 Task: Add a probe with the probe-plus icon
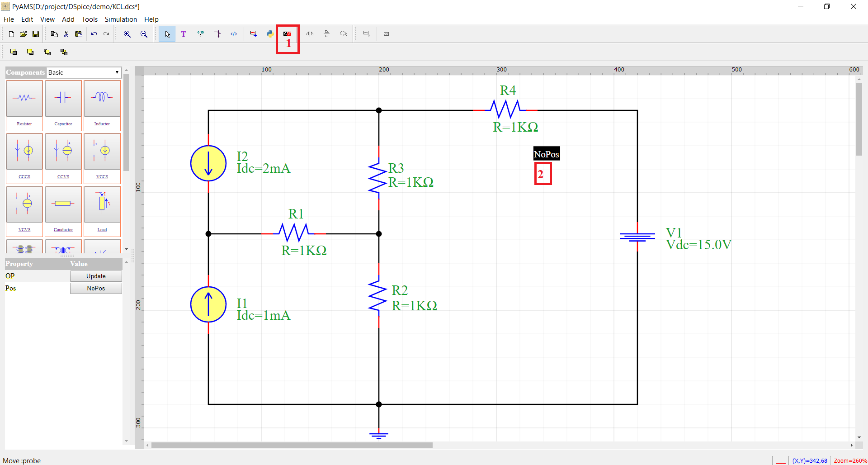[x=254, y=34]
